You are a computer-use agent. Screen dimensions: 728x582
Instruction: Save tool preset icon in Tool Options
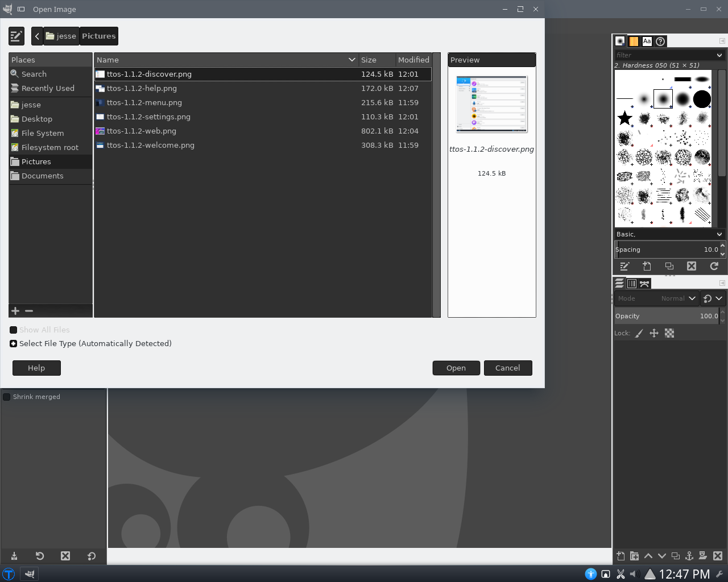click(14, 556)
